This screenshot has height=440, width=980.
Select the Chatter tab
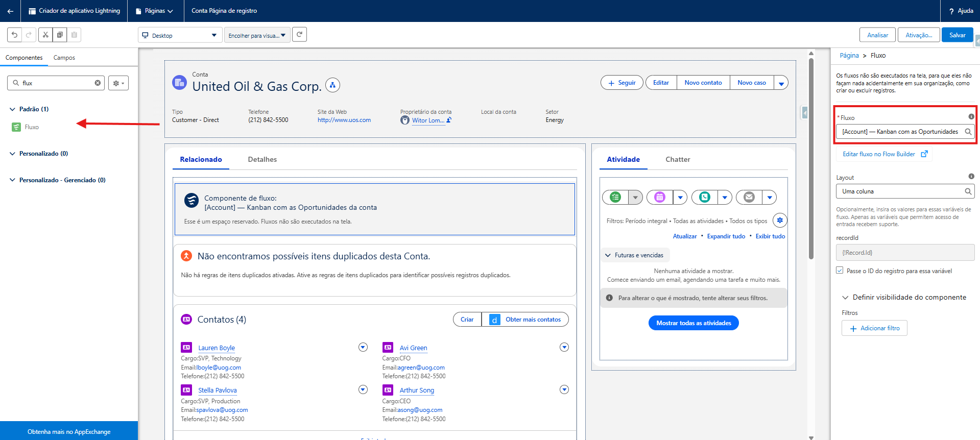point(678,159)
